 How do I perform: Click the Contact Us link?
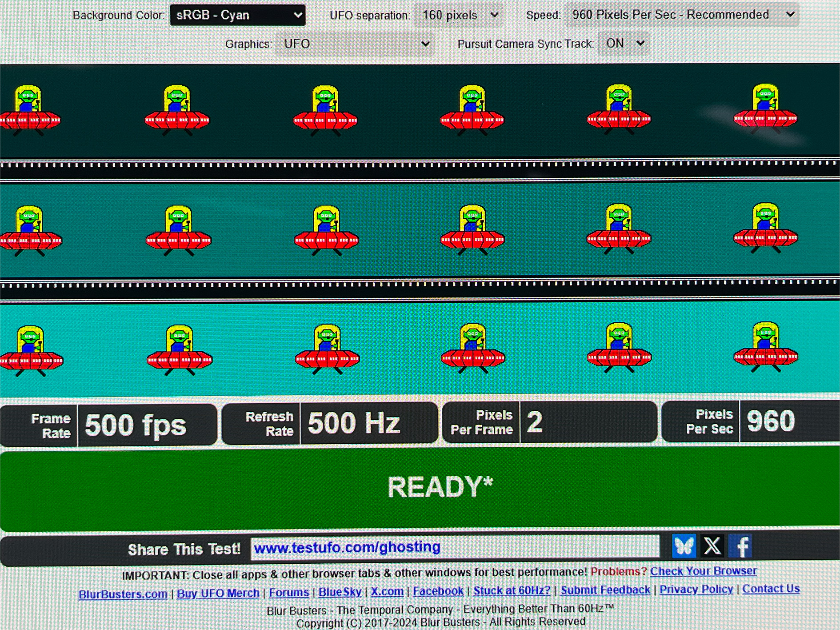click(x=771, y=589)
